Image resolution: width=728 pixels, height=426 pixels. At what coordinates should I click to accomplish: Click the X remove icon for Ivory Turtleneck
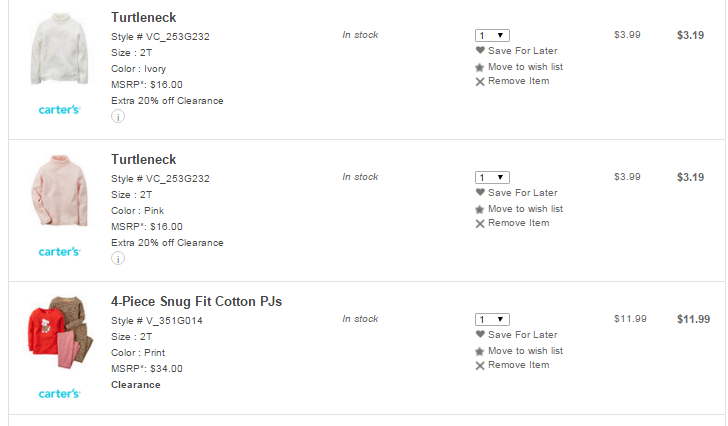(x=480, y=82)
